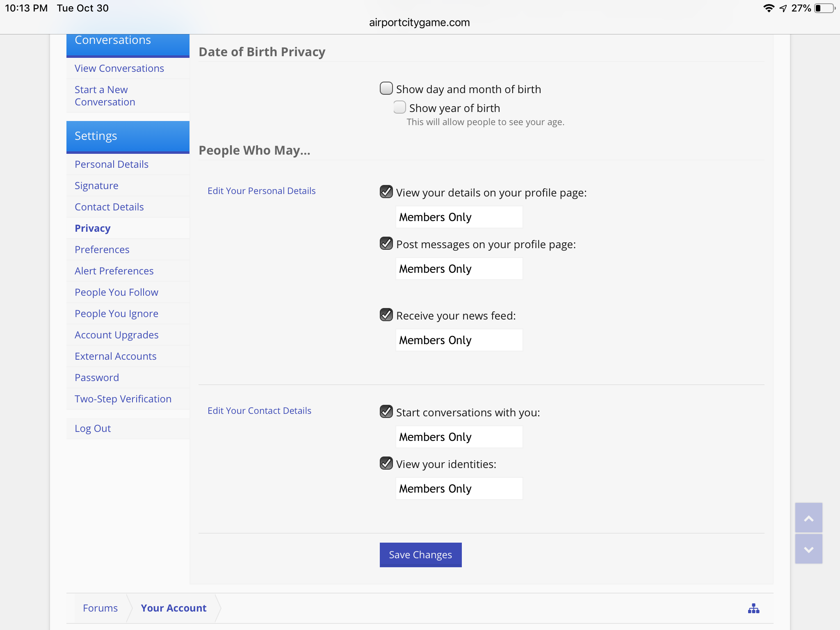Click Your Account breadcrumb

tap(173, 608)
